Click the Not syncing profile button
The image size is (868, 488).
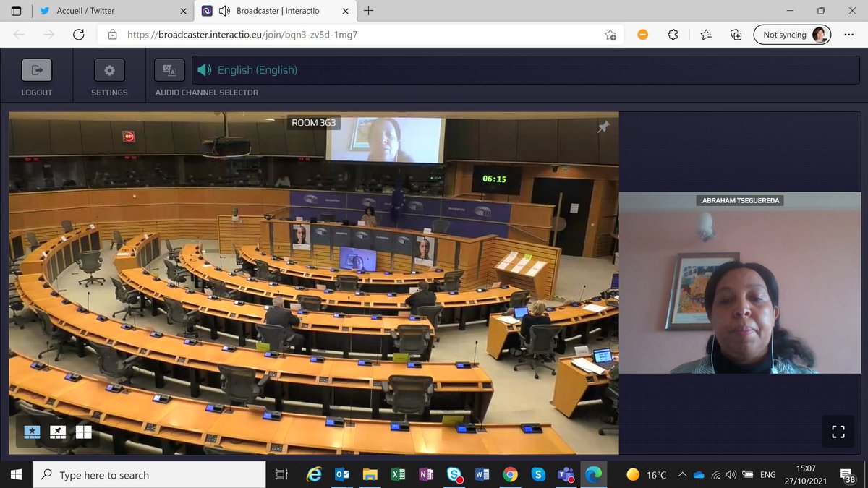tap(792, 35)
